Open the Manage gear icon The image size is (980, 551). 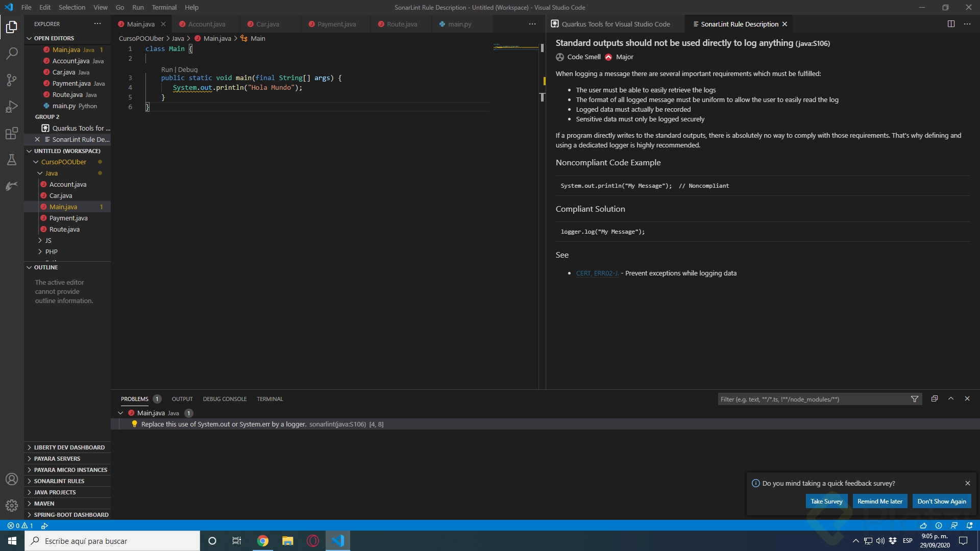click(x=12, y=506)
